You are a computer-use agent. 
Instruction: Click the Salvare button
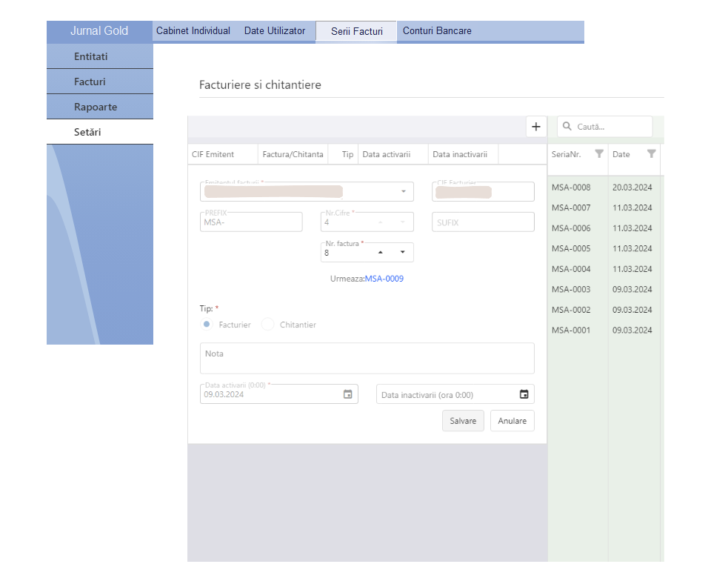click(463, 421)
